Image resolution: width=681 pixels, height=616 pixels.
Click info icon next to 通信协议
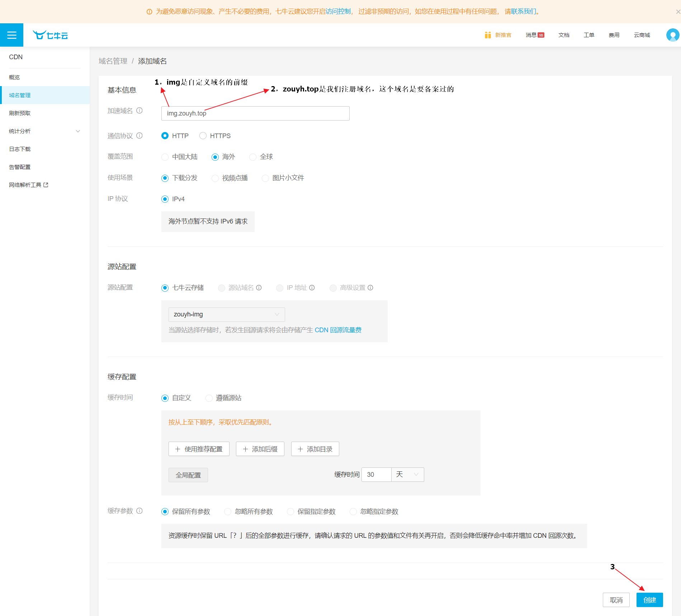pyautogui.click(x=139, y=136)
